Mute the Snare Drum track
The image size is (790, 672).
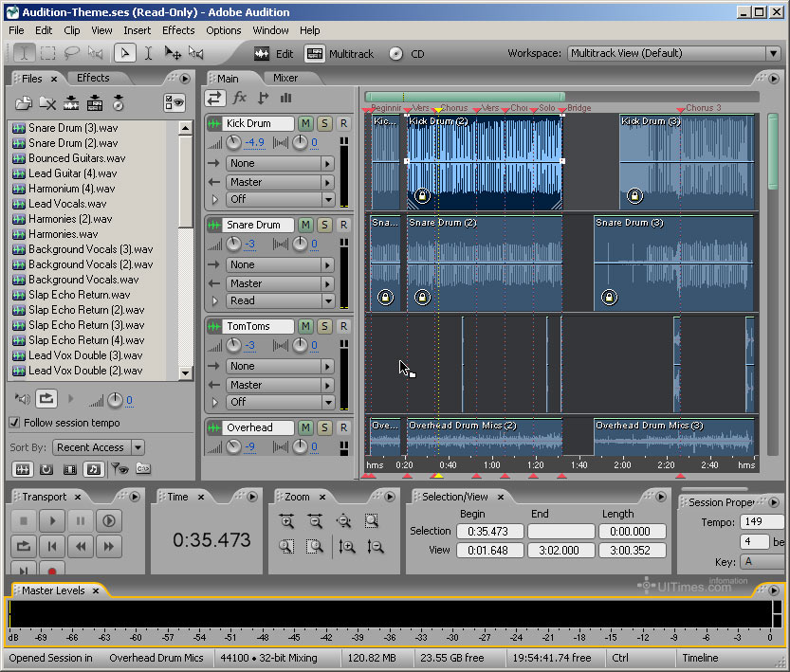point(305,225)
